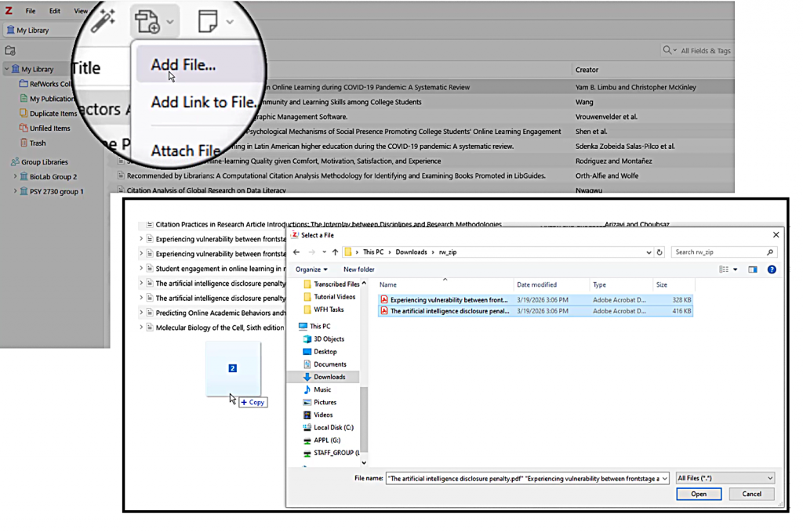The height and width of the screenshot is (532, 803).
Task: Click the magic wand add-by-identifier icon
Action: 103,22
